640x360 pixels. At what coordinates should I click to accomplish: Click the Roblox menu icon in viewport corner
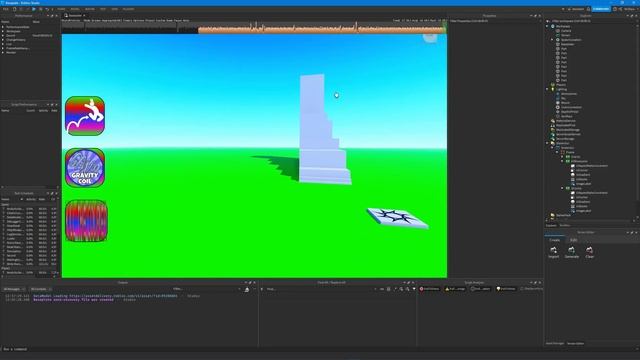[x=429, y=38]
